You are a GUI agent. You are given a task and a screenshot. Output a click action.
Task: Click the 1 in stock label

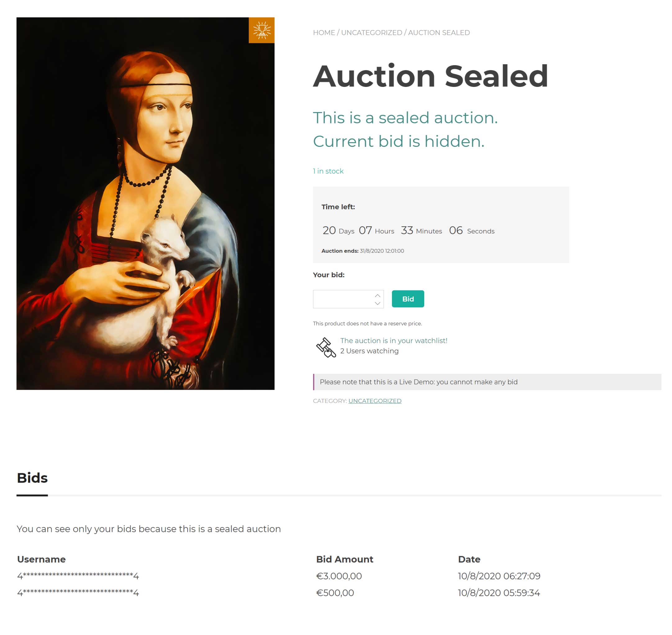point(328,171)
